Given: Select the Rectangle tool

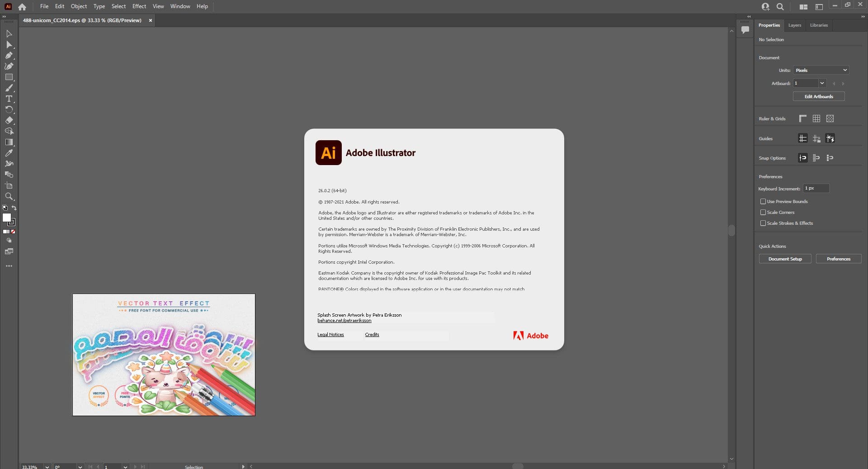Looking at the screenshot, I should coord(9,77).
